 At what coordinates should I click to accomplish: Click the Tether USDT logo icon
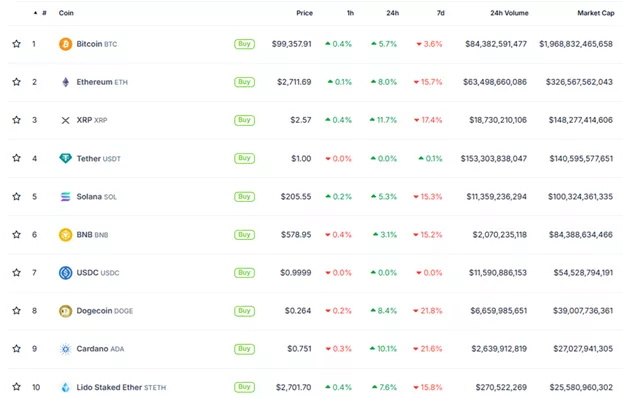tap(66, 158)
